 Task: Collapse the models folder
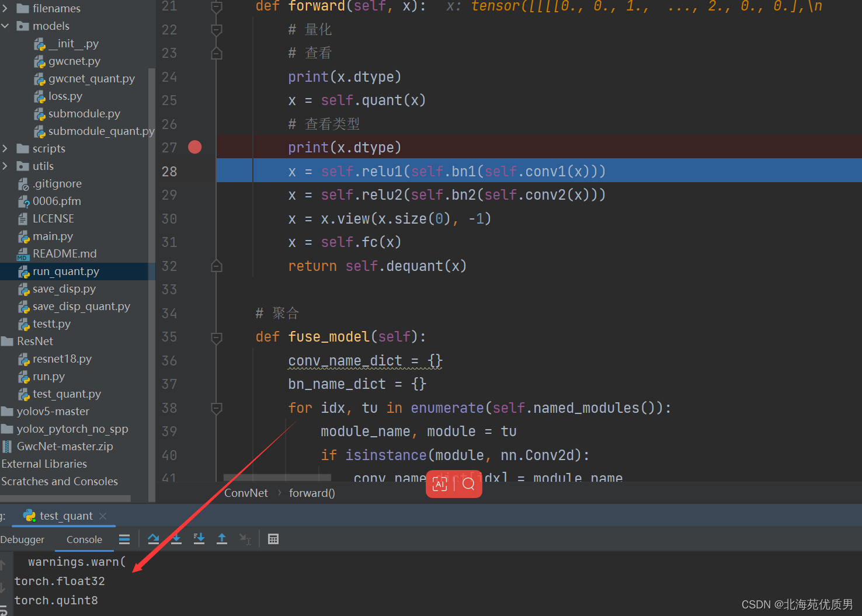[5, 26]
